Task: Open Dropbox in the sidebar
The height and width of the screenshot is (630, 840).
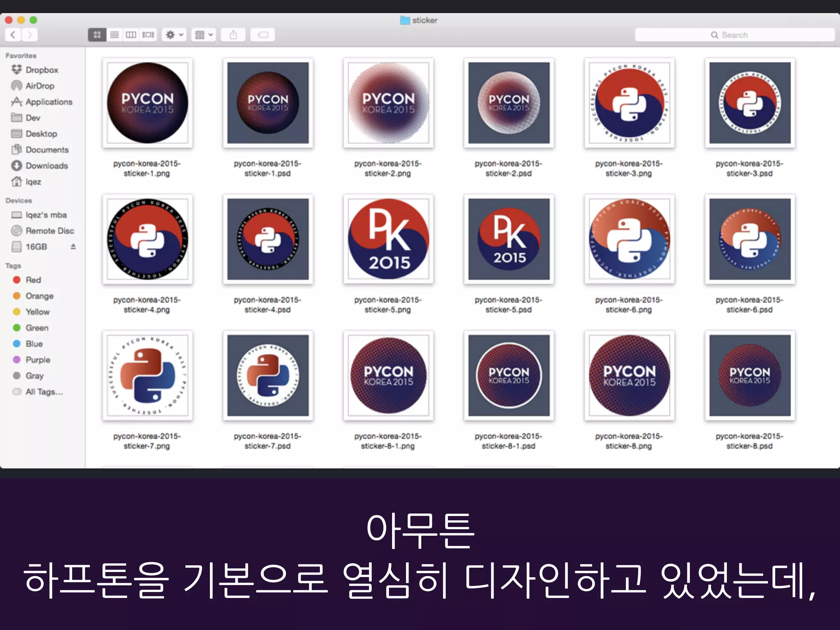Action: click(x=35, y=70)
